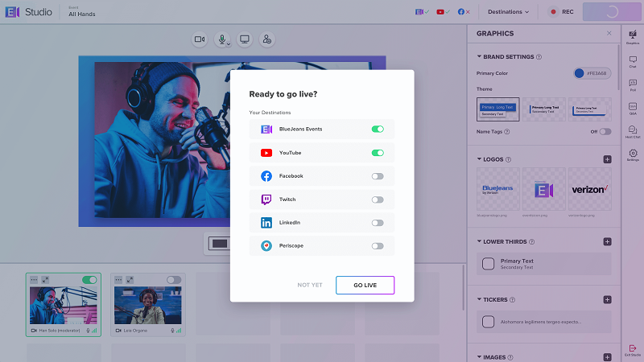Expand Han Solo video tile fullscreen icon

[x=45, y=280]
